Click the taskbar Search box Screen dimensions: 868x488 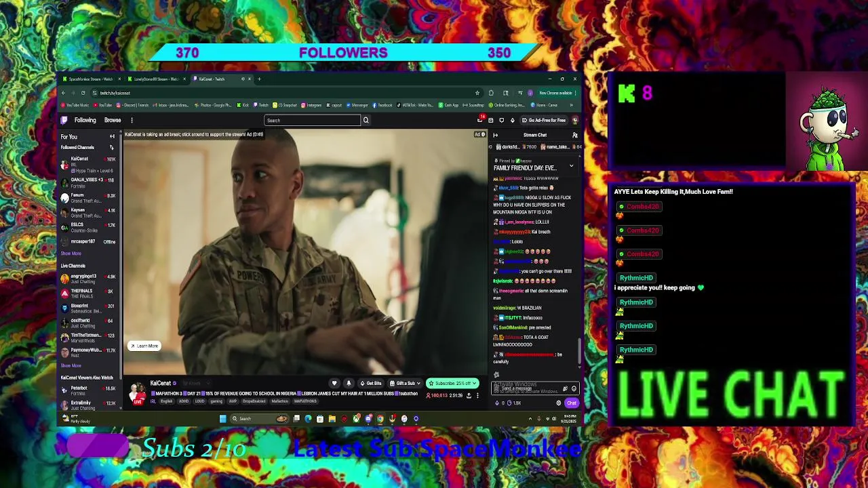tap(260, 419)
